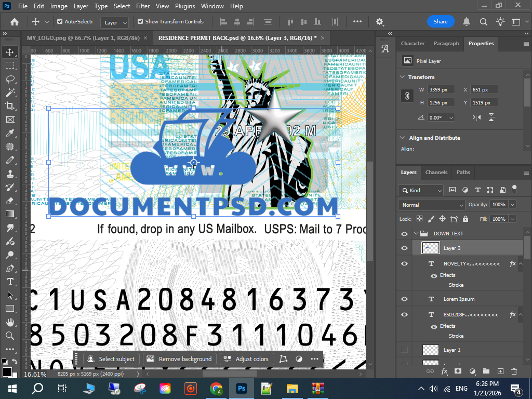This screenshot has height=399, width=532.
Task: Create a new layer with plus icon
Action: click(500, 371)
